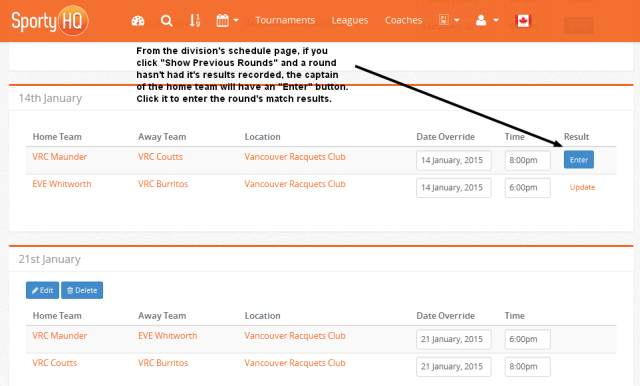Click the Update result link
The image size is (640, 386).
(582, 187)
